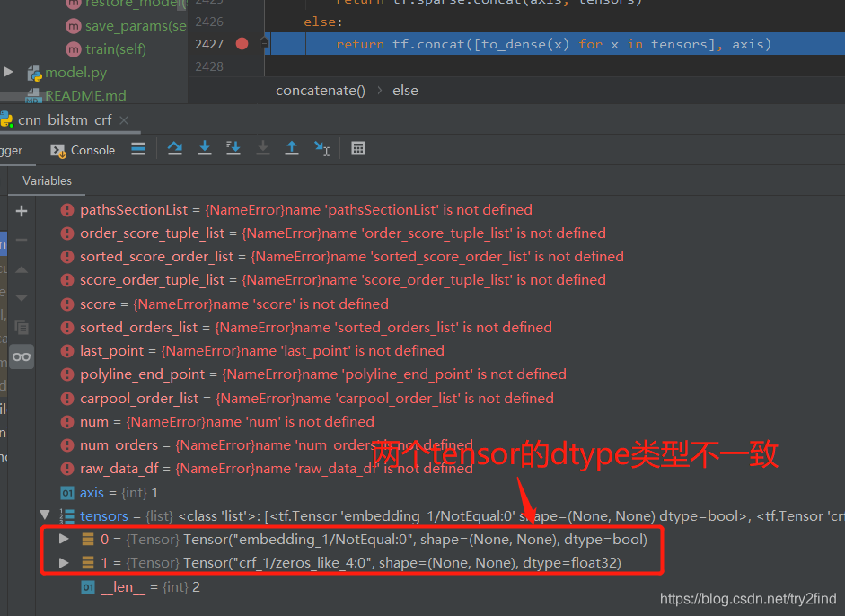Select the Variables tab

coord(46,180)
